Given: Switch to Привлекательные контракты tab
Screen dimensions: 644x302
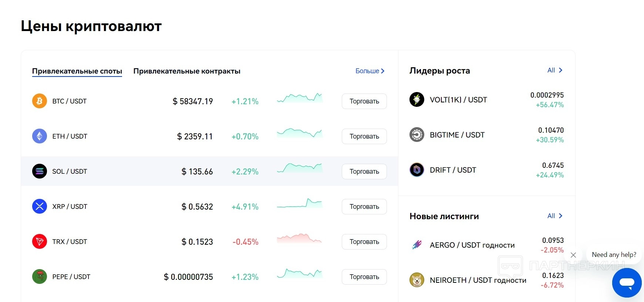Looking at the screenshot, I should pyautogui.click(x=187, y=71).
